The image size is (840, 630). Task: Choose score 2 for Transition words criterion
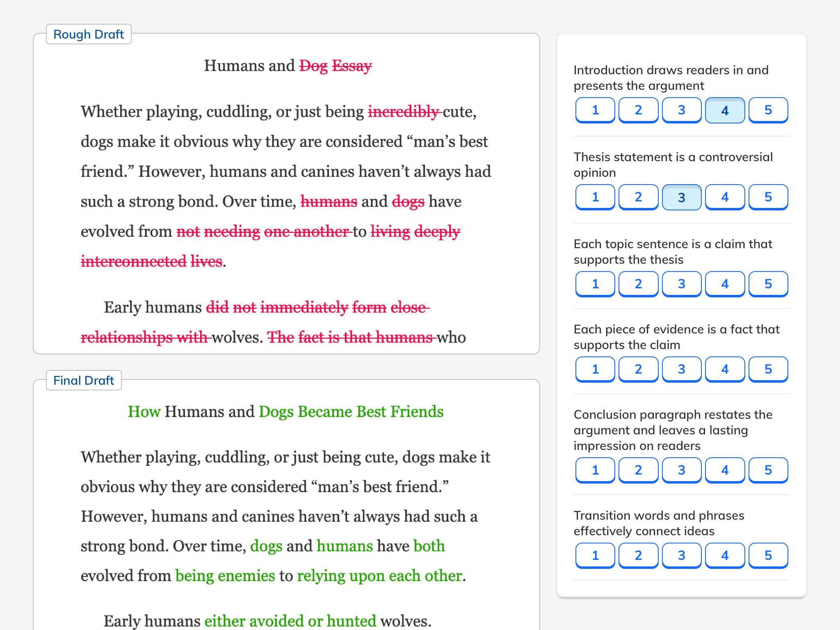pos(638,555)
